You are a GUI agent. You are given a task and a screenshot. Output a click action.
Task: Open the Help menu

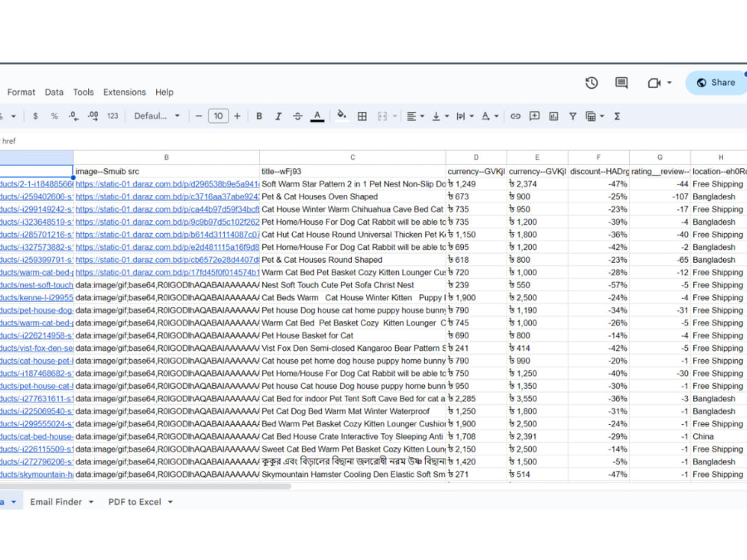coord(164,92)
